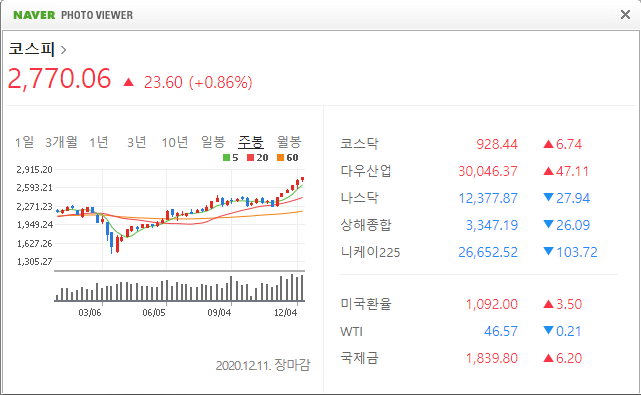Switch to the 월봉 candlestick tab
The width and height of the screenshot is (641, 395).
coord(289,142)
